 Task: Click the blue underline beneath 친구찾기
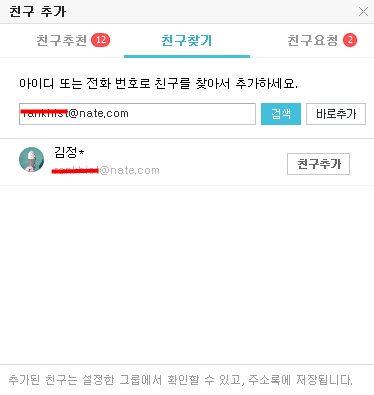(187, 56)
